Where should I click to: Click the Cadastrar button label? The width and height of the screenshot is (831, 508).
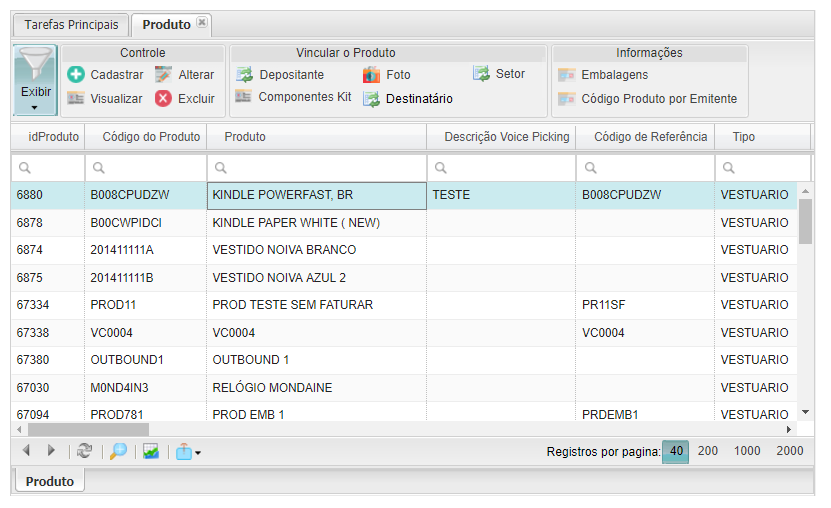pos(117,75)
